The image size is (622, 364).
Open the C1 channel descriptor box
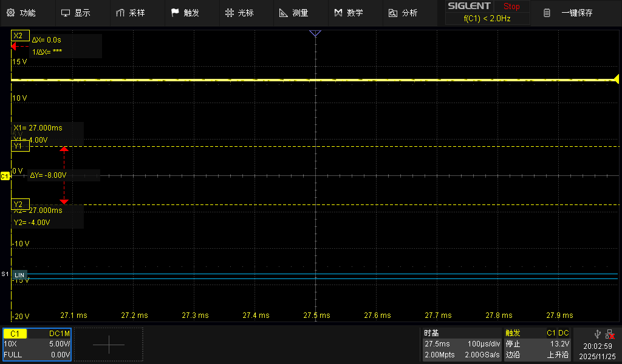coord(37,344)
